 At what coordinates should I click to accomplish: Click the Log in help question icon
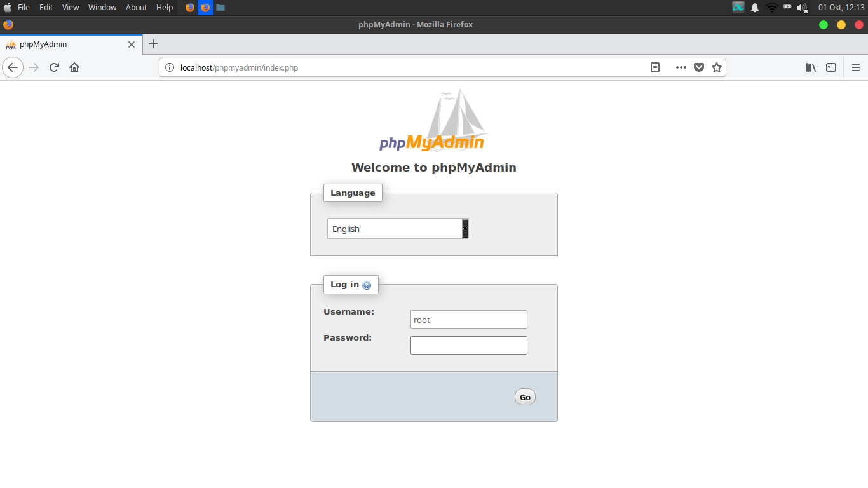click(367, 285)
